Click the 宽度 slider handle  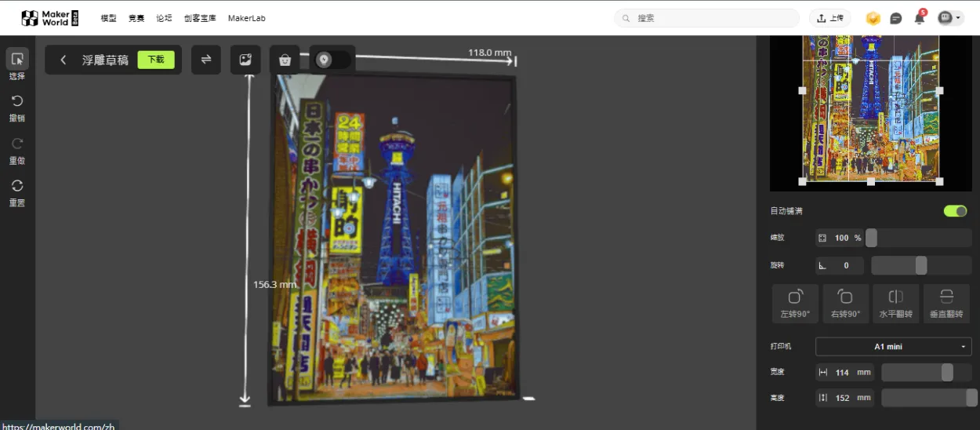(947, 372)
